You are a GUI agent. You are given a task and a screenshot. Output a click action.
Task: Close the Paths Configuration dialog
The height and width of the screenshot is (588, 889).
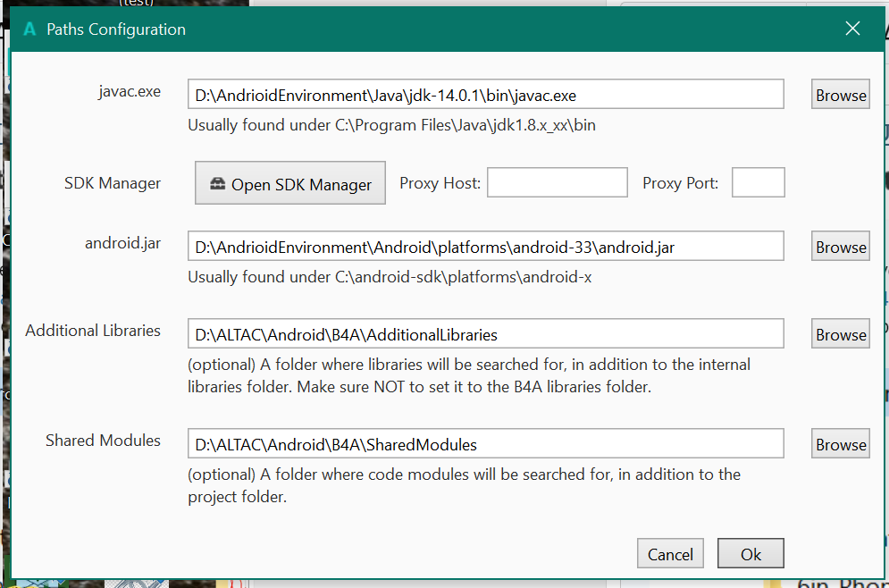tap(852, 29)
